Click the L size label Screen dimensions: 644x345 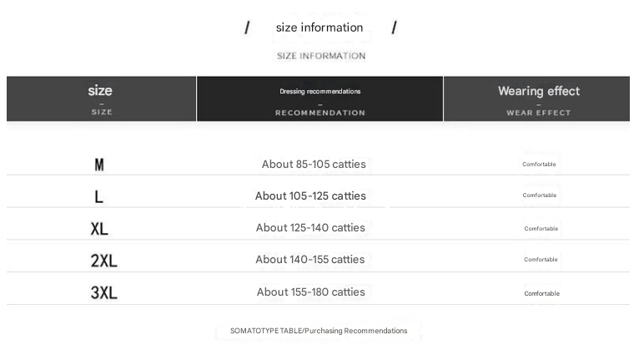coord(98,197)
